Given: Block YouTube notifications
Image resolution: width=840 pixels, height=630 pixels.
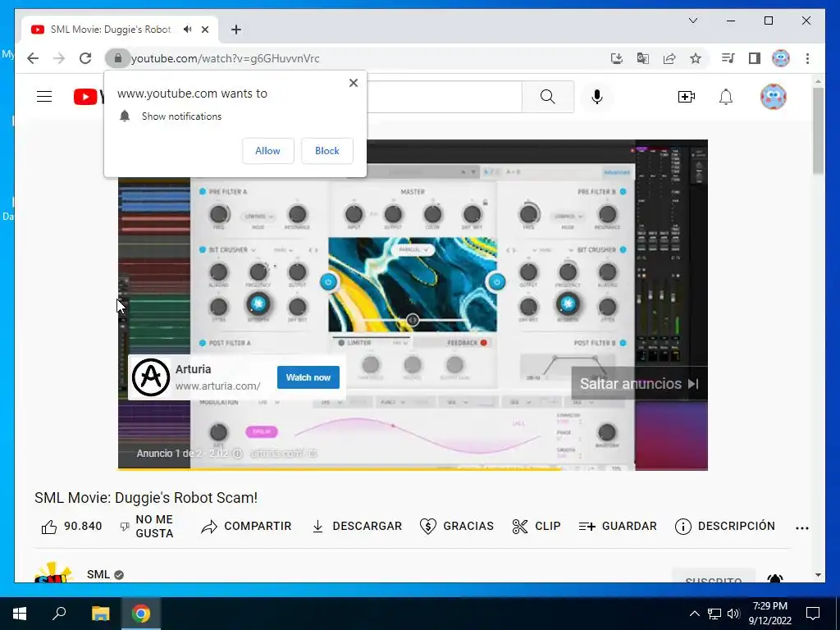Looking at the screenshot, I should [326, 151].
